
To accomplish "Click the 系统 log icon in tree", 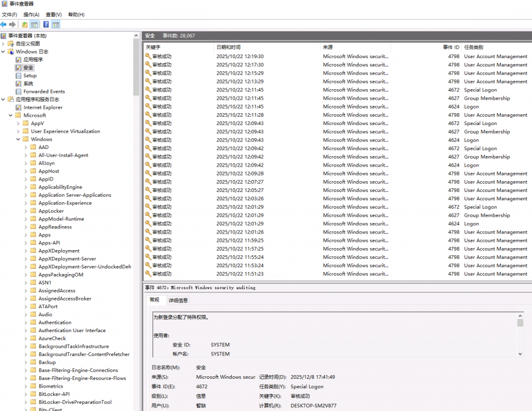I will click(19, 84).
